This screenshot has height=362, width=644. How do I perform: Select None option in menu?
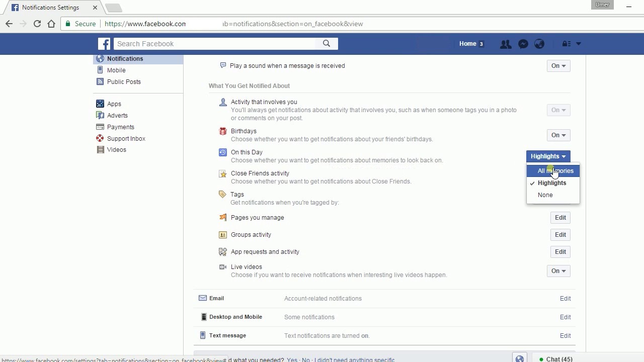pos(553,195)
